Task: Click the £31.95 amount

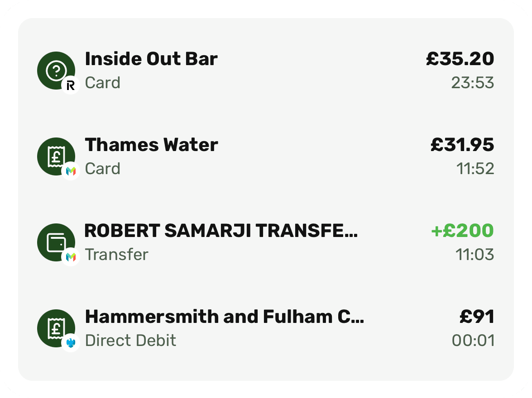Action: tap(462, 145)
